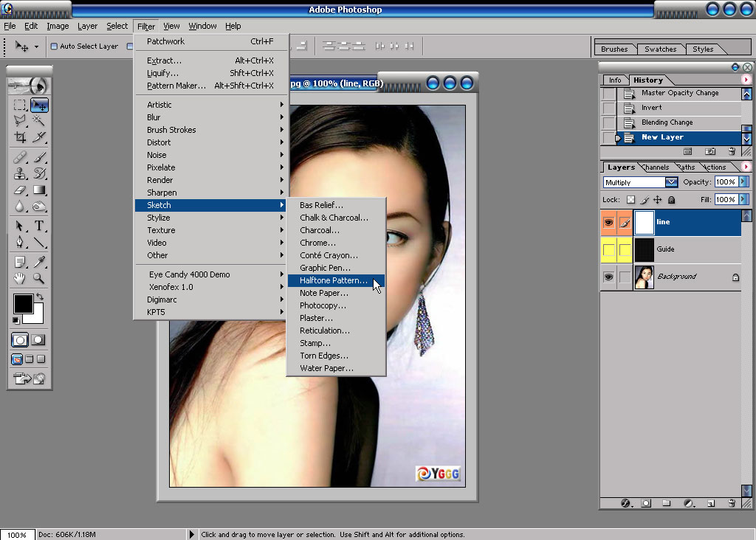Select the Magic Wand tool
This screenshot has width=756, height=540.
38,120
